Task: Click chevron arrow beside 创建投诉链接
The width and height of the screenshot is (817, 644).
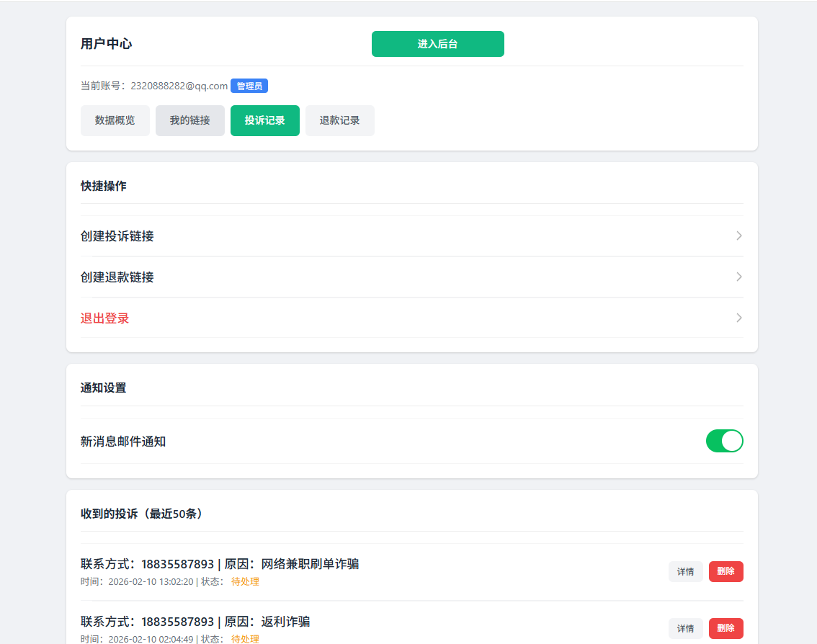Action: 738,236
